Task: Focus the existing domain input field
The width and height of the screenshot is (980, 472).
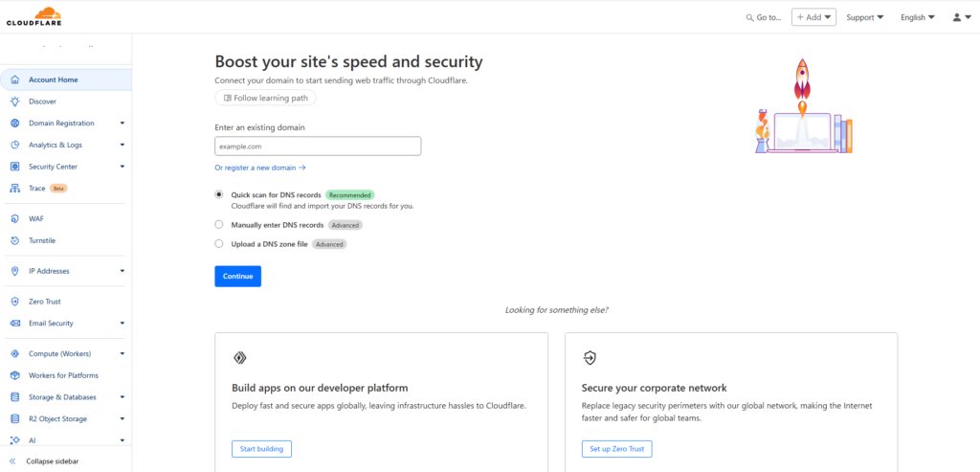Action: coord(318,146)
